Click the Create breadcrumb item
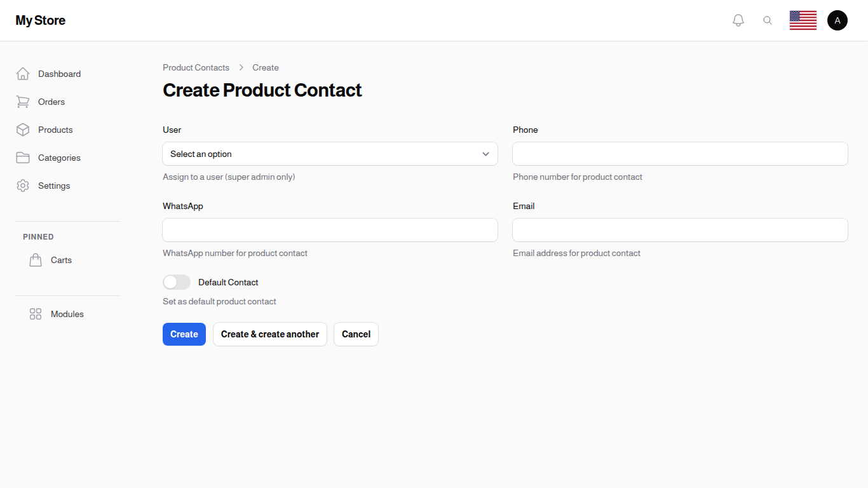The width and height of the screenshot is (868, 488). tap(265, 67)
